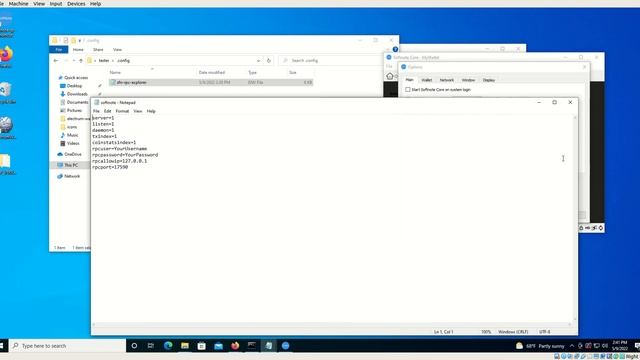640x360 pixels.
Task: Click Notepad horizontal scrollbar
Action: tap(332, 324)
